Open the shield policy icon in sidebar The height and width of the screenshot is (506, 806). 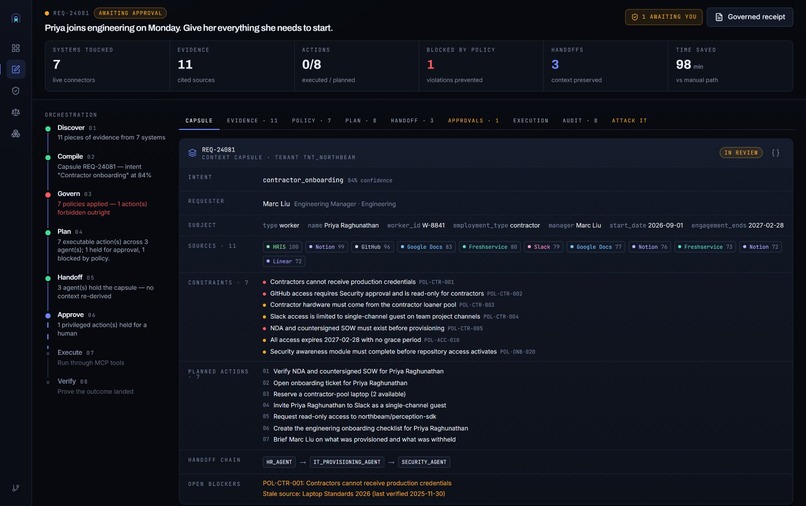[15, 91]
